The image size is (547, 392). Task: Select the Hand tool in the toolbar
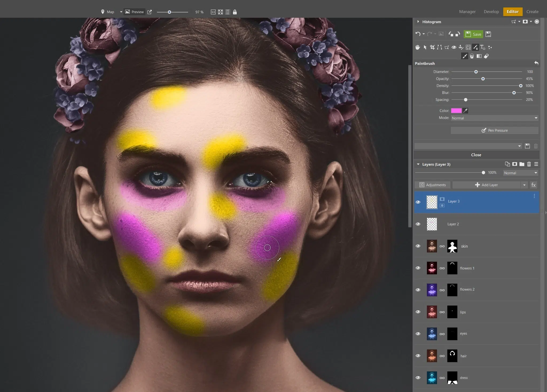[x=418, y=47]
